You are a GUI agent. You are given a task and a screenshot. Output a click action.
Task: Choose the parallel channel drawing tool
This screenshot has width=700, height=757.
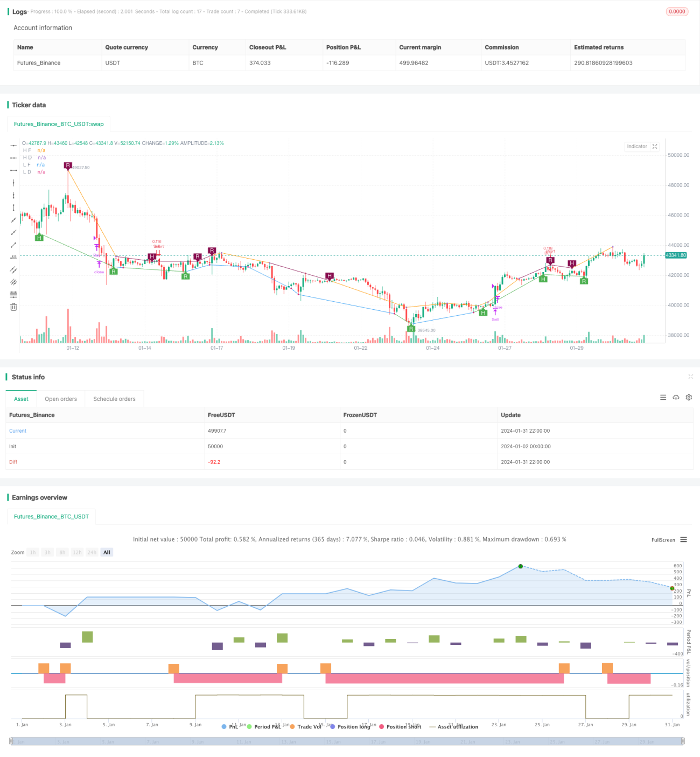click(x=13, y=269)
